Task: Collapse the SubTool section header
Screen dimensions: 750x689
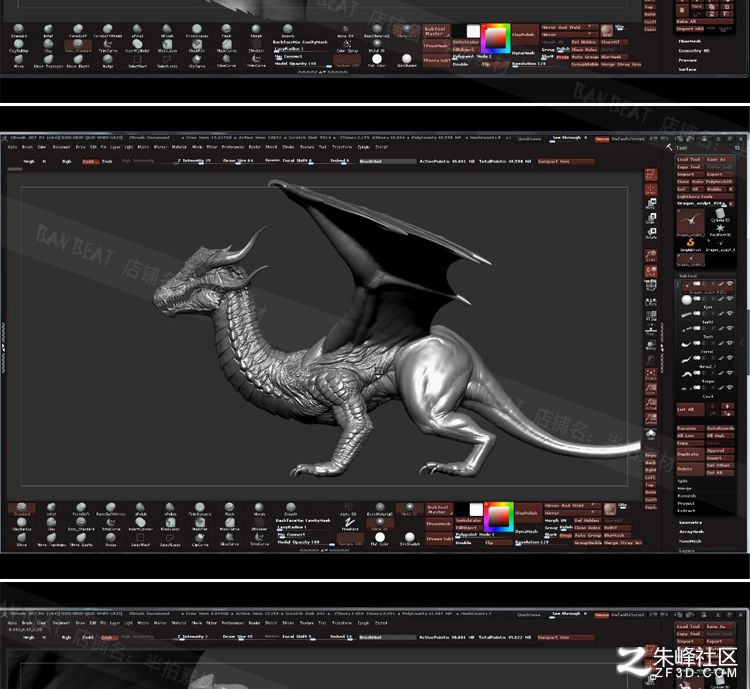Action: [688, 276]
